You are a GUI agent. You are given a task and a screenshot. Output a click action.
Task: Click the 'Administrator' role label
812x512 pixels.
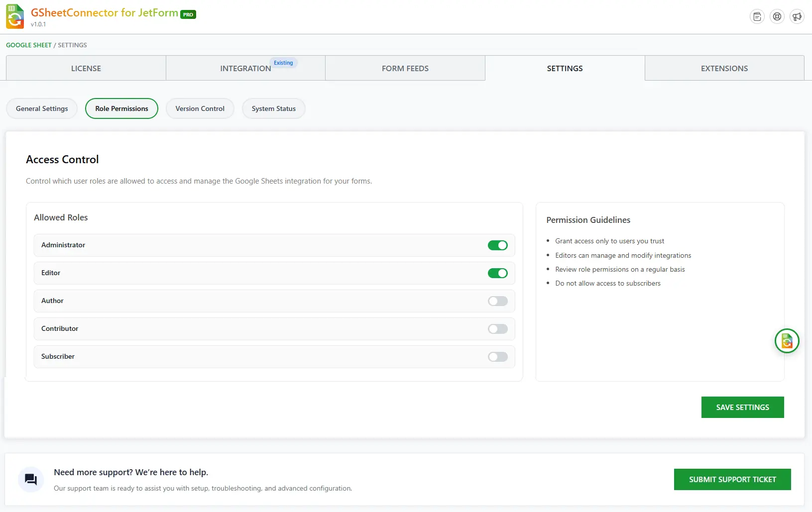point(63,245)
